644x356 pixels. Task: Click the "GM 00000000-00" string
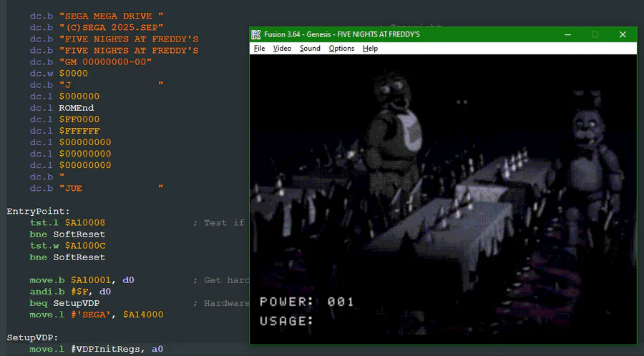tap(105, 62)
